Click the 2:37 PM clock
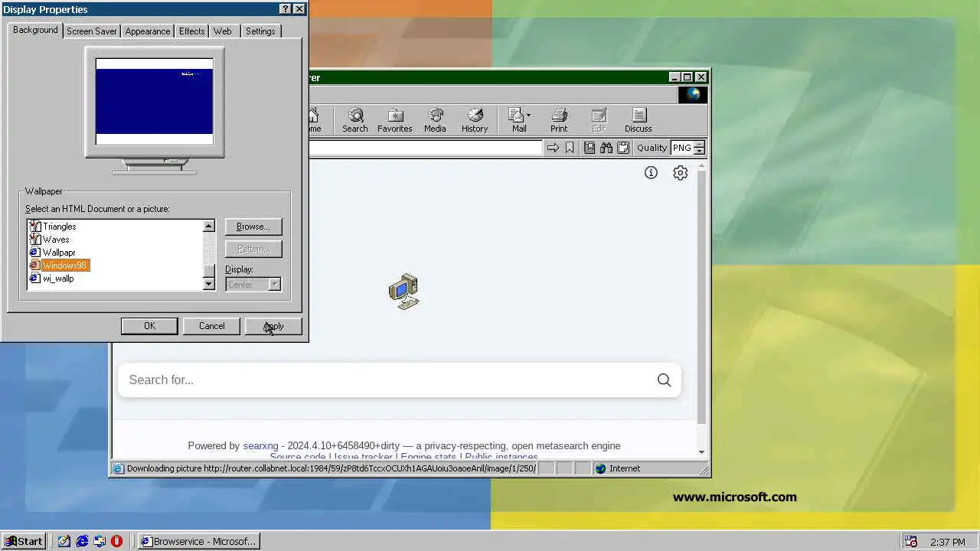Viewport: 980px width, 551px height. [948, 542]
